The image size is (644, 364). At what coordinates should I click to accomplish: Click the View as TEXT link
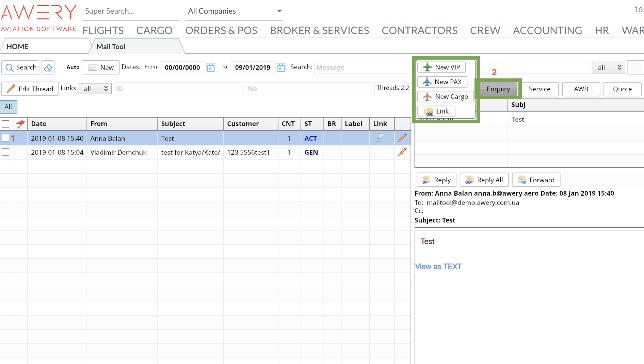pyautogui.click(x=438, y=267)
